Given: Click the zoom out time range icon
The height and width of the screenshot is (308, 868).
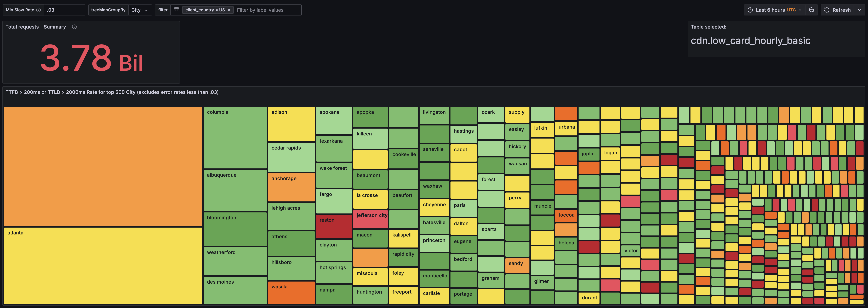Looking at the screenshot, I should coord(811,10).
